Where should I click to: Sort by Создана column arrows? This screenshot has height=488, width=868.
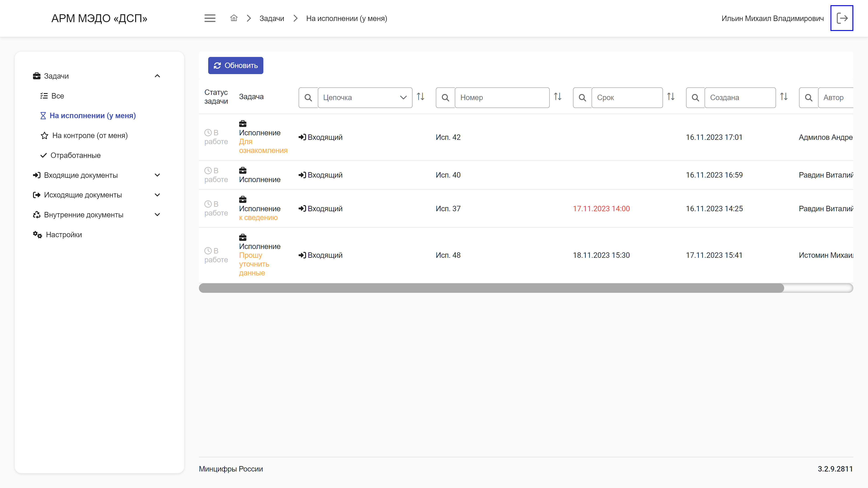[x=784, y=97]
